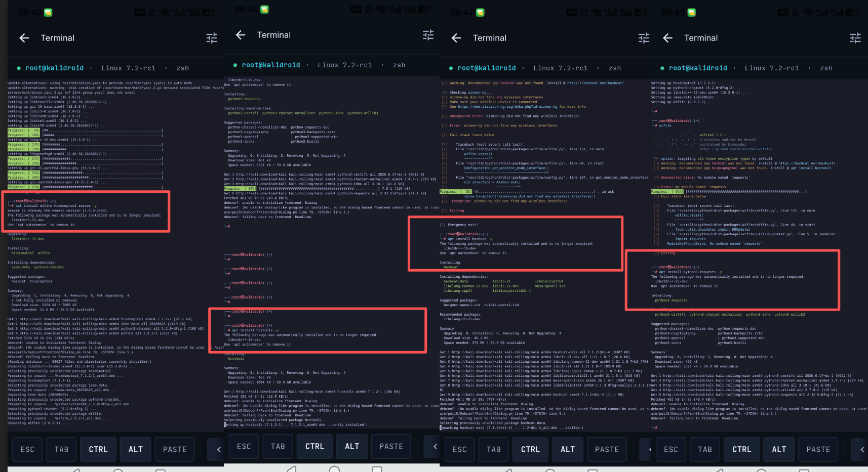Expand extra keys chevron in the 08:40 terminal
This screenshot has width=868, height=472.
click(218, 449)
